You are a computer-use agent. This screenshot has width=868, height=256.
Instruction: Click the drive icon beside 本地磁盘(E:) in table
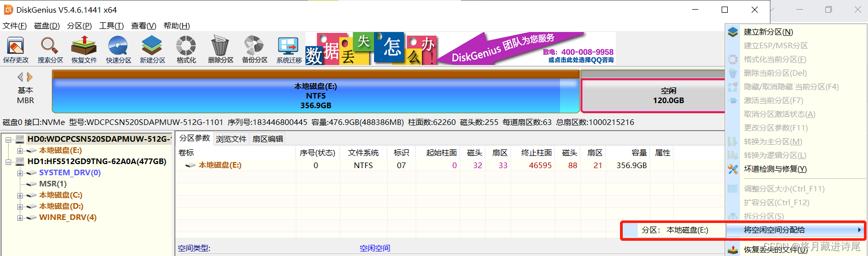(x=191, y=165)
